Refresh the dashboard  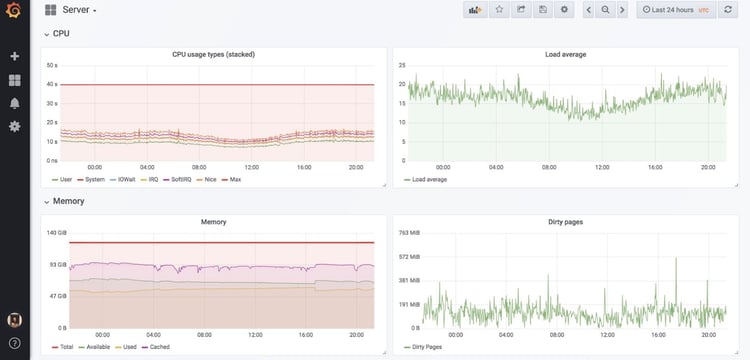tap(728, 10)
